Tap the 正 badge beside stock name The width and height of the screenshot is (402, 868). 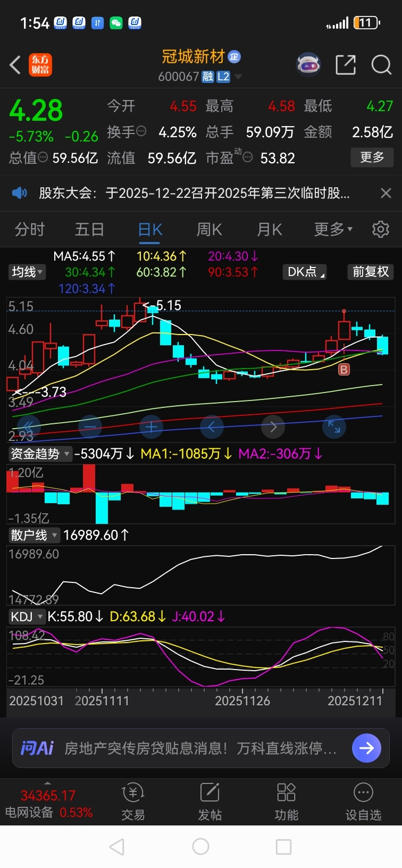coord(234,56)
